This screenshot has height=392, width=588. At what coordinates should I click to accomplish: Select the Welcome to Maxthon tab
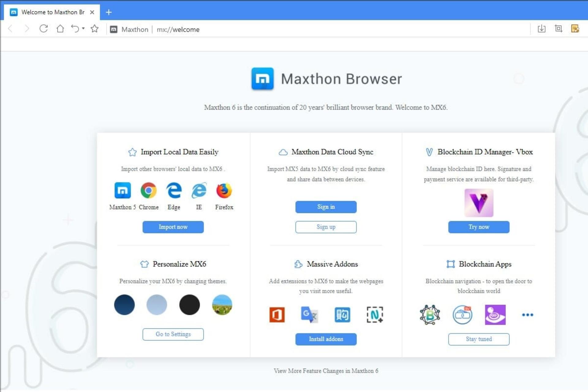coord(52,12)
